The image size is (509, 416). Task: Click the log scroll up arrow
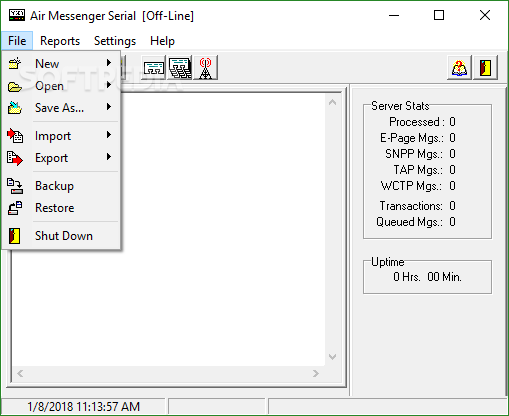coord(332,102)
